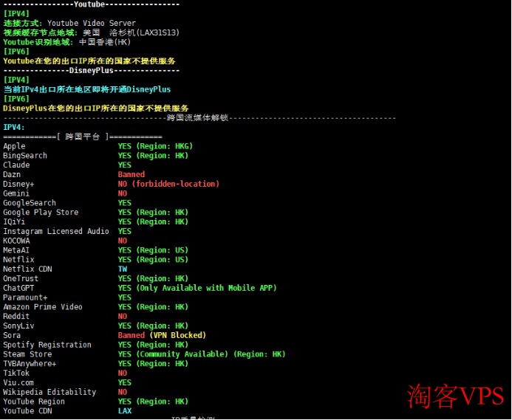Viewport: 512px width, 420px height.
Task: Click the TikTok NO status
Action: [x=123, y=373]
